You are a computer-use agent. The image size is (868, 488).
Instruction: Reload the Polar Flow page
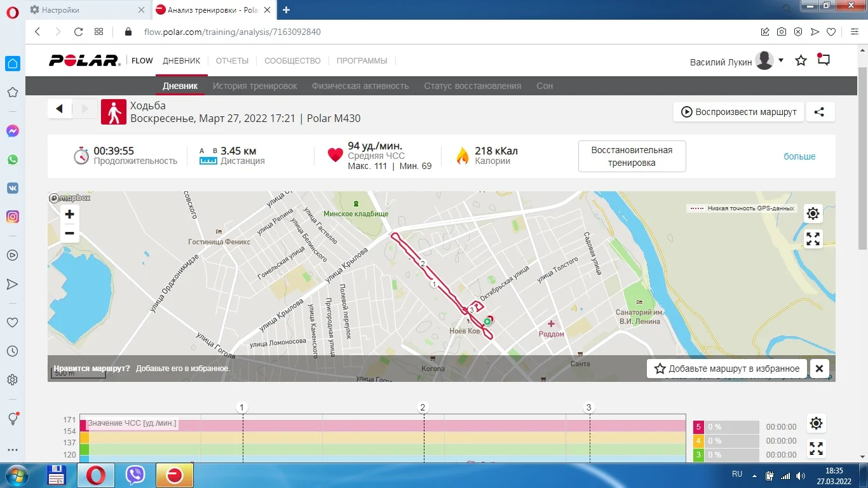78,32
